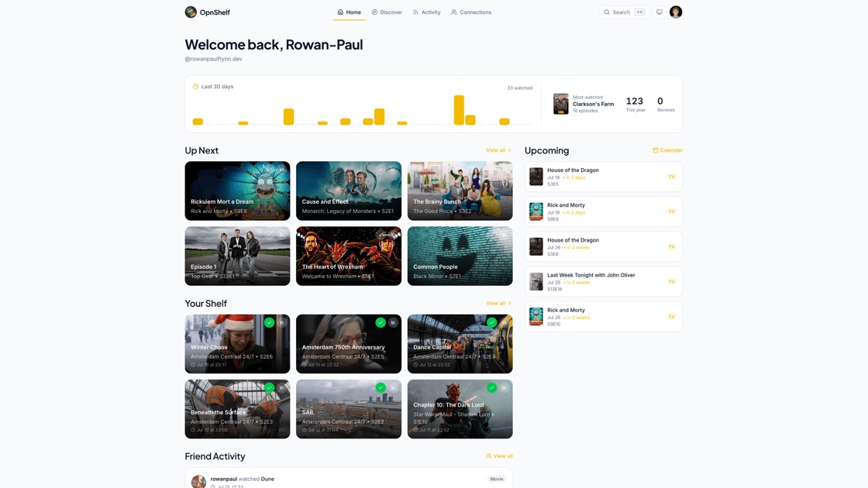Click the Clarkson's Farm most watched poster
The image size is (868, 488).
click(x=561, y=104)
